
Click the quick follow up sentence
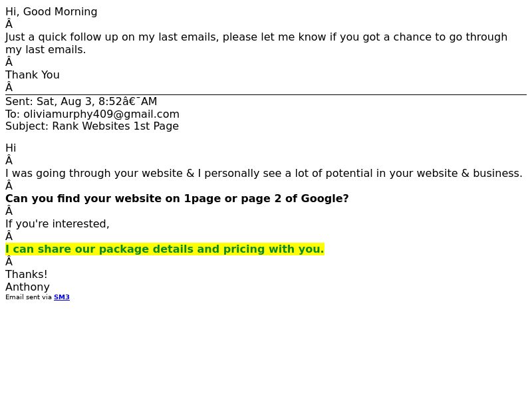[x=256, y=43]
